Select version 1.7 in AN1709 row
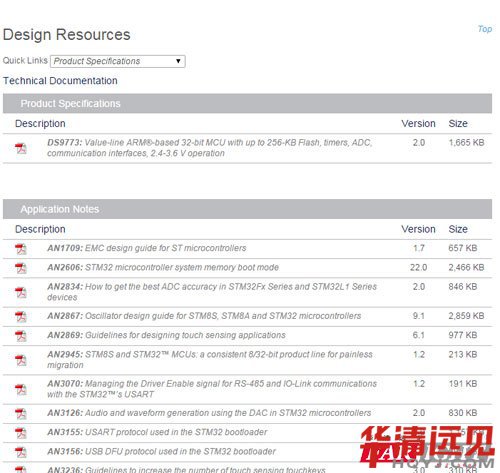The width and height of the screenshot is (500, 473). 419,248
